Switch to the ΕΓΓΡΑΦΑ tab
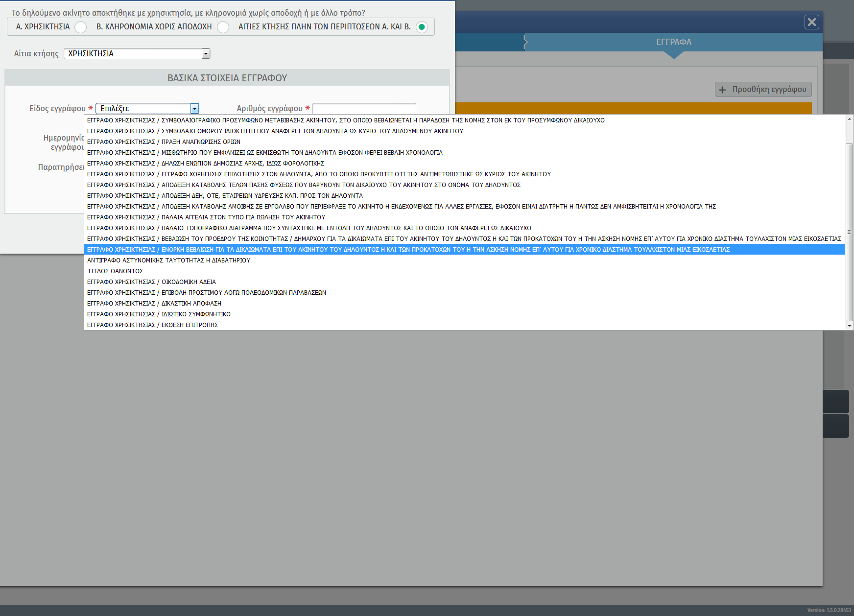Screen dimensions: 854x616 [x=673, y=42]
